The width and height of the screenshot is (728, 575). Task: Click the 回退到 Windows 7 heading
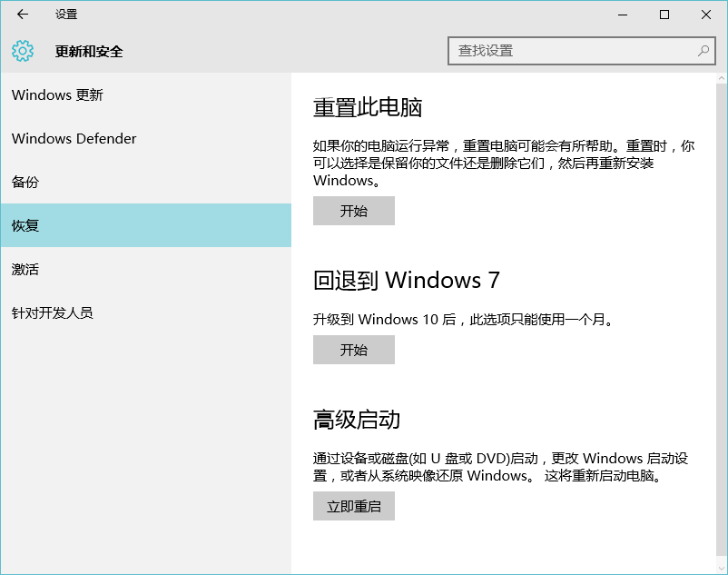(x=407, y=280)
